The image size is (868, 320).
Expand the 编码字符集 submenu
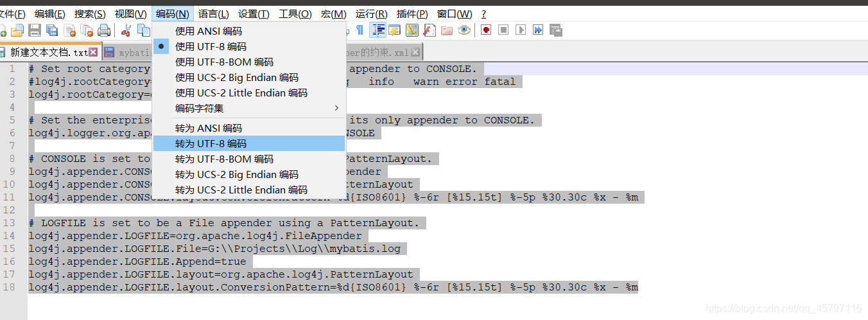pos(249,108)
